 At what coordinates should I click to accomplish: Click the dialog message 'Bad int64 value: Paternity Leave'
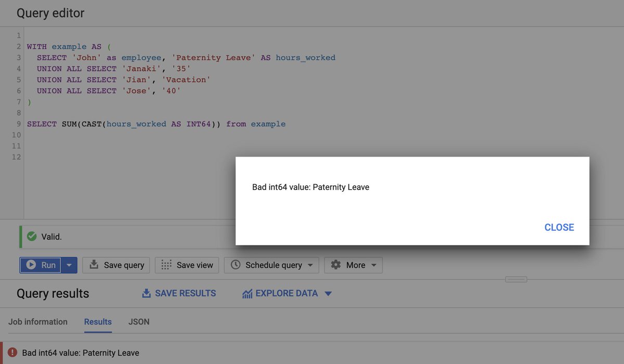click(310, 187)
